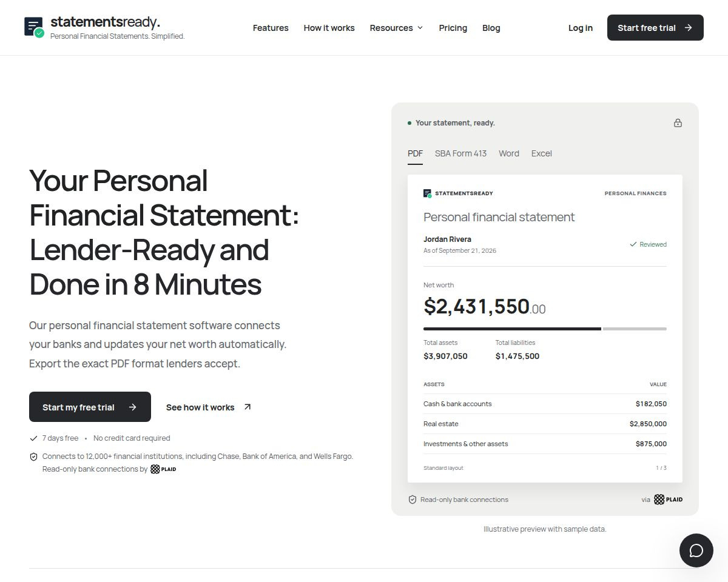Click the Personal financial statement title
The width and height of the screenshot is (728, 582).
(x=499, y=217)
